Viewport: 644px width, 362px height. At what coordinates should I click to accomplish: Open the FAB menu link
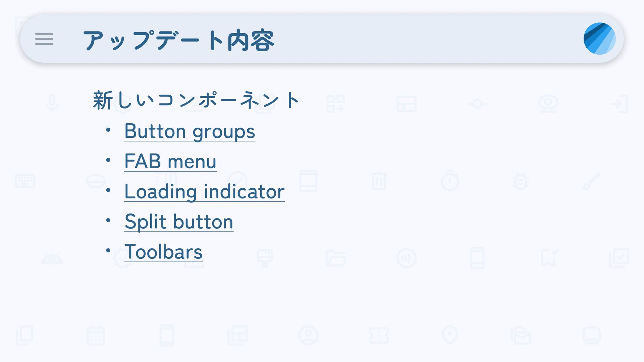click(170, 161)
